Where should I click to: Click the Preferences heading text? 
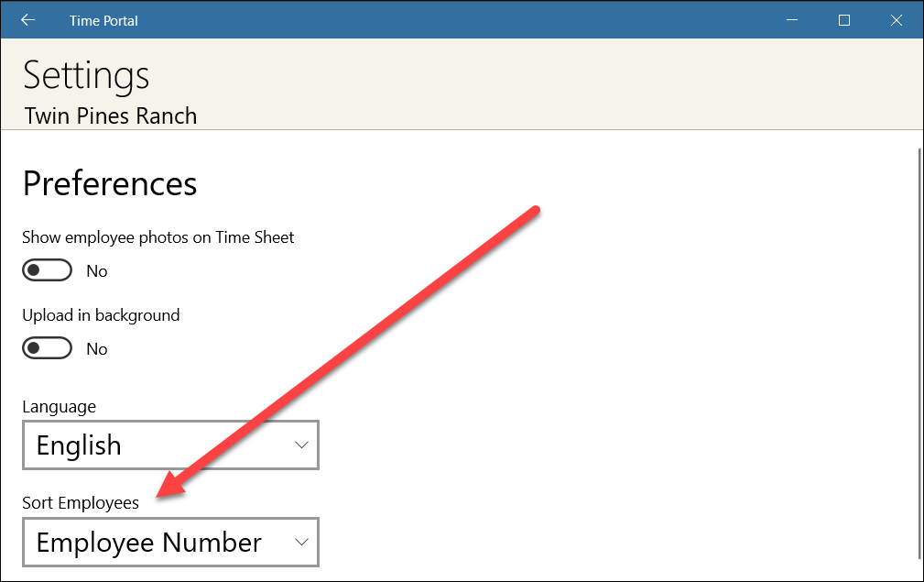[x=110, y=184]
